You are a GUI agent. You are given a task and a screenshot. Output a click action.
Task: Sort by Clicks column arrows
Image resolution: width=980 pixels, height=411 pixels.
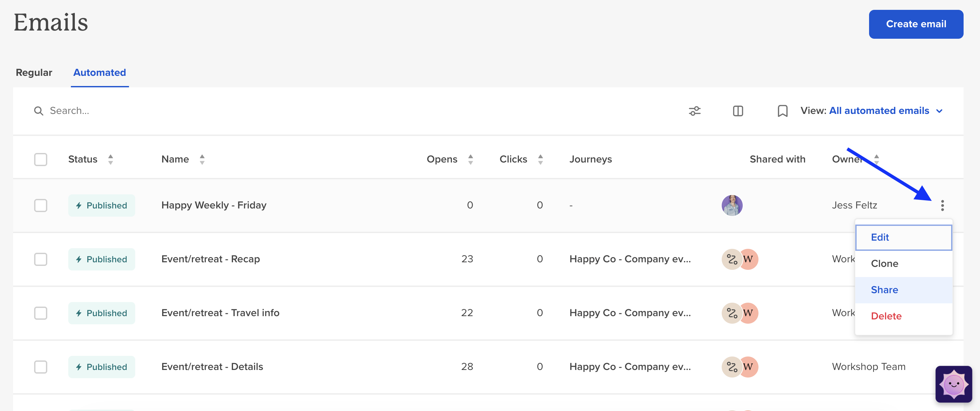pos(540,160)
